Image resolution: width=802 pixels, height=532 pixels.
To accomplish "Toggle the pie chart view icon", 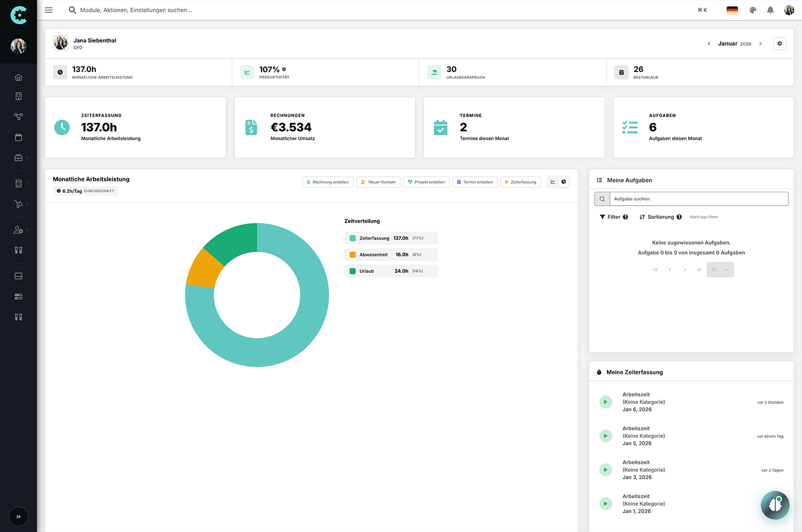I will pos(564,181).
